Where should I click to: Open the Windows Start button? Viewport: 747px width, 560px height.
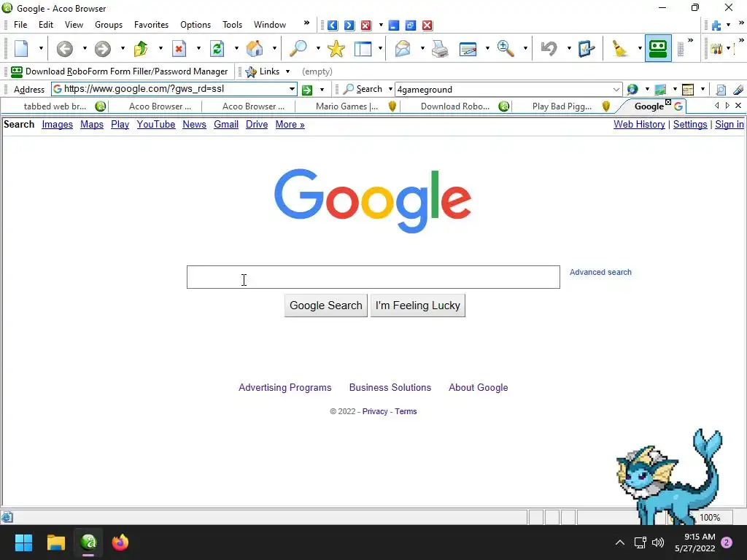(23, 542)
